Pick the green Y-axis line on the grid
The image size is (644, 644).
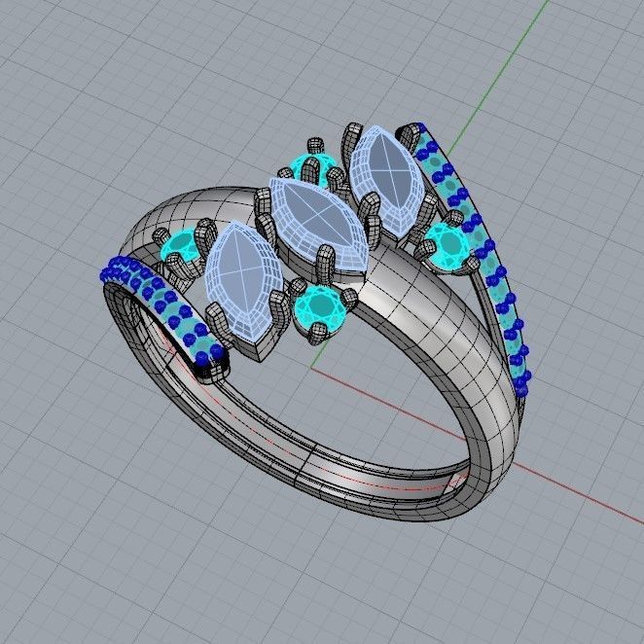[x=499, y=75]
